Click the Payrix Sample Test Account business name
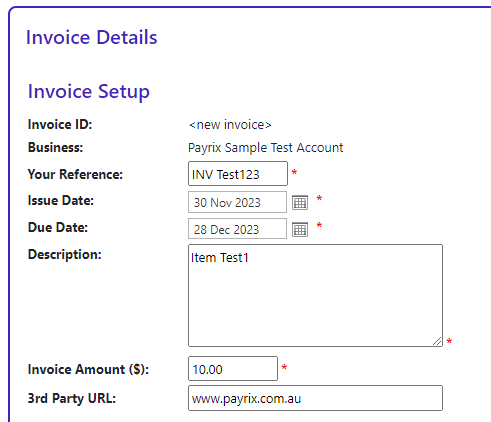This screenshot has width=491, height=422. pyautogui.click(x=266, y=148)
